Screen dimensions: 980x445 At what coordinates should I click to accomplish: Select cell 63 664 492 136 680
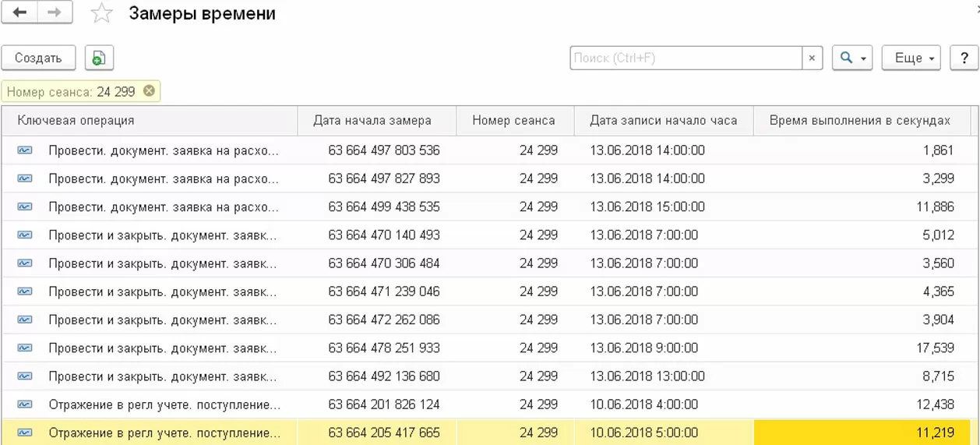pyautogui.click(x=384, y=376)
